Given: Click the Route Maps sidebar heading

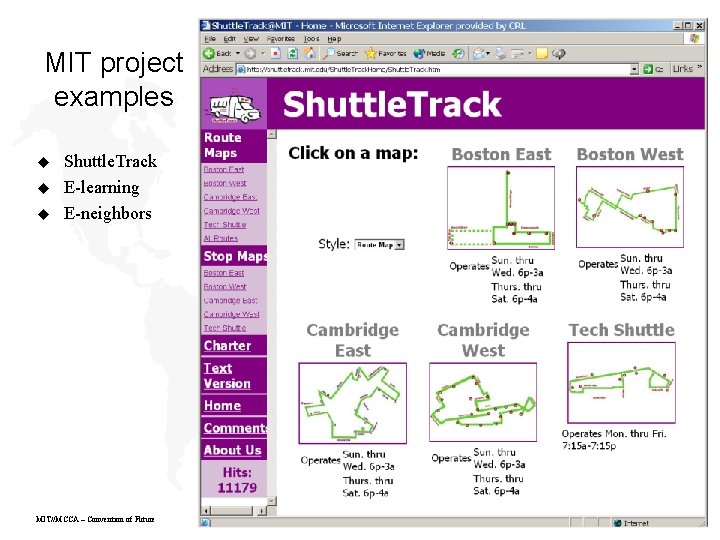Looking at the screenshot, I should tap(221, 145).
